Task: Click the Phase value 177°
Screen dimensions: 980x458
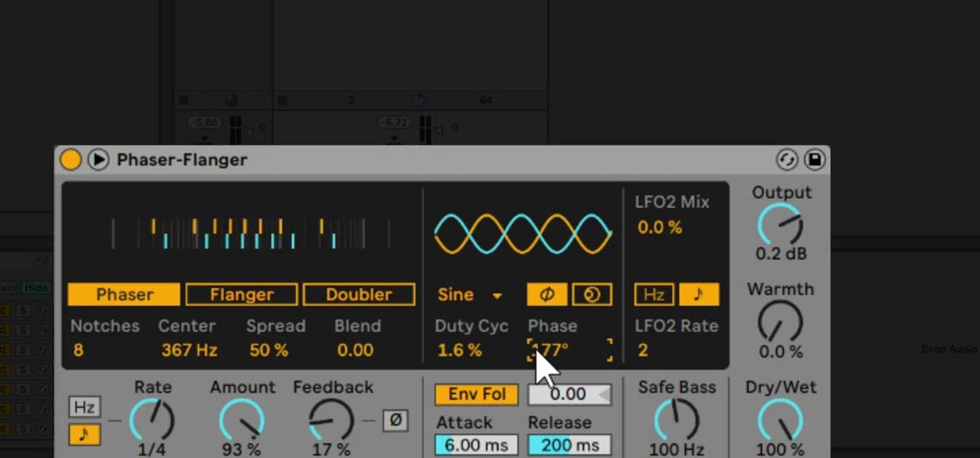Action: pos(570,350)
